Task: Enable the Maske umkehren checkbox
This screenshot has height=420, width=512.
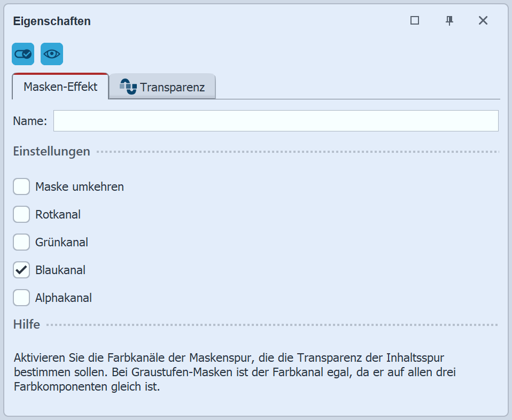Action: (x=21, y=186)
